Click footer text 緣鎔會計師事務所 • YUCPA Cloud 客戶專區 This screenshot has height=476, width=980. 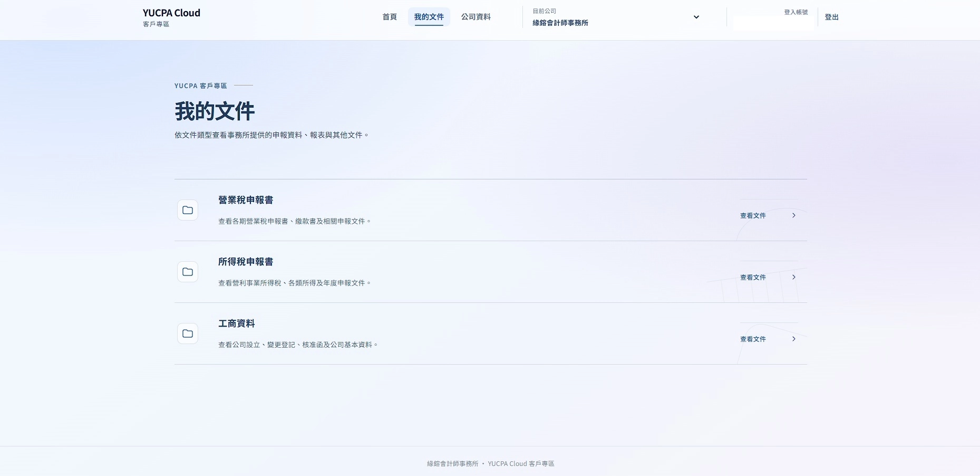click(x=490, y=463)
